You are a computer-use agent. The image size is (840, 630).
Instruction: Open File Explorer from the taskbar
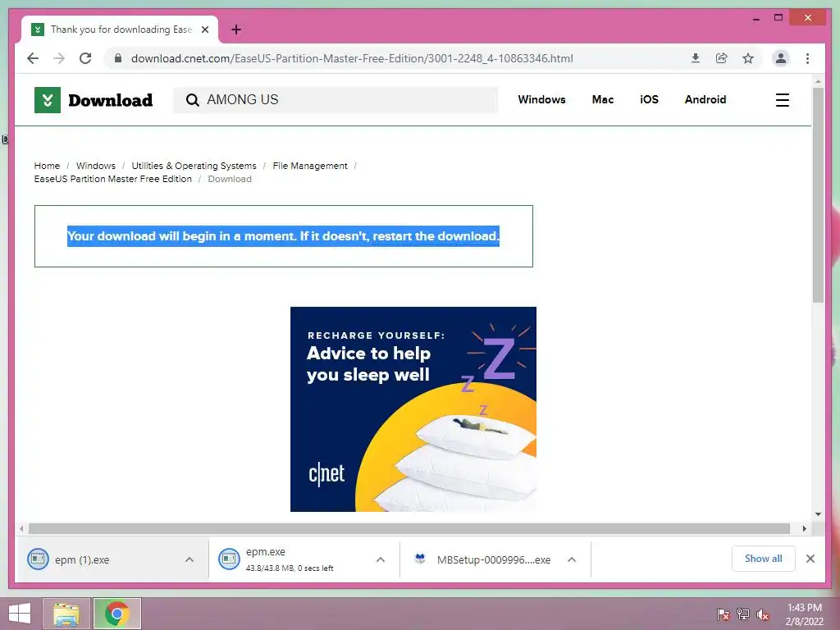point(66,614)
